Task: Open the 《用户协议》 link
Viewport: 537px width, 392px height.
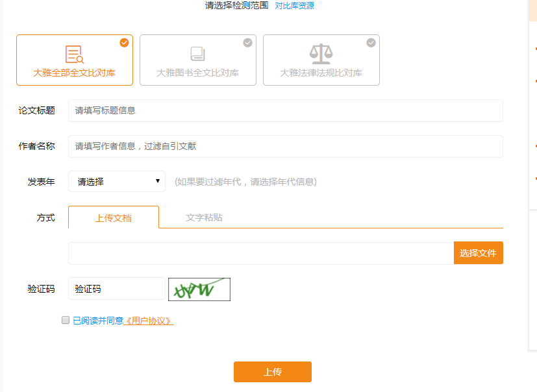Action: point(149,321)
